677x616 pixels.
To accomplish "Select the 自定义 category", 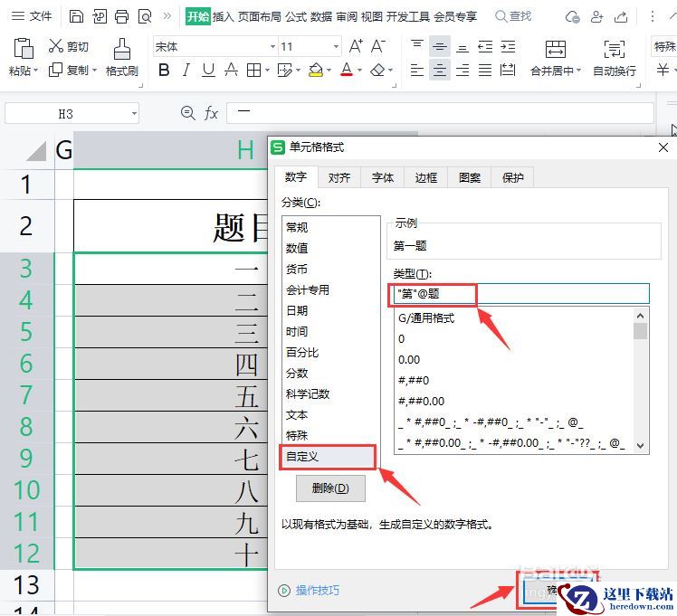I will click(328, 457).
